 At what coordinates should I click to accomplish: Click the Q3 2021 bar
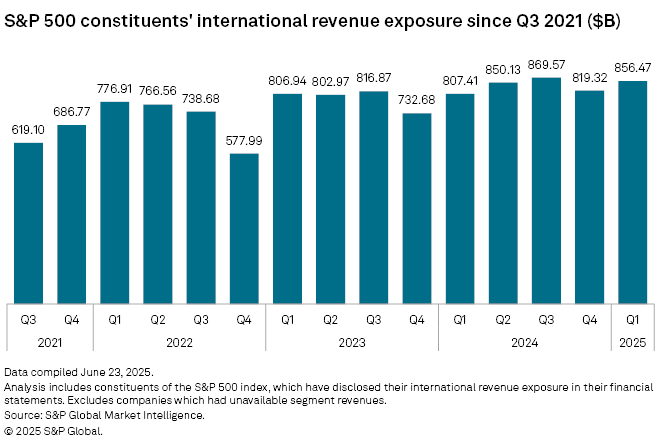[x=28, y=222]
